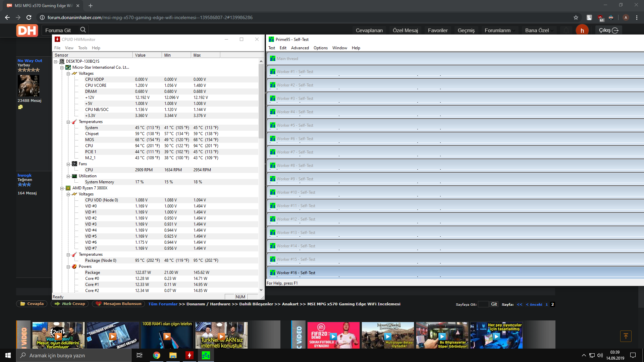Open Prime95 Advanced menu
The image size is (644, 362).
tap(300, 48)
